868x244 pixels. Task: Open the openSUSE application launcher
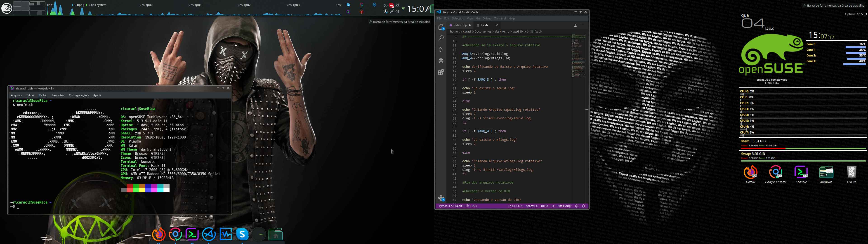(6, 8)
